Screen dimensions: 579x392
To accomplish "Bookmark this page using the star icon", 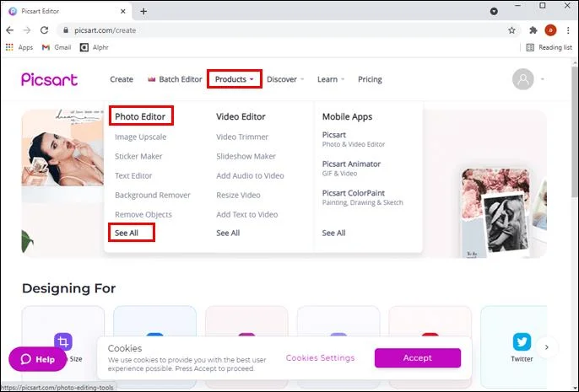I will (511, 30).
